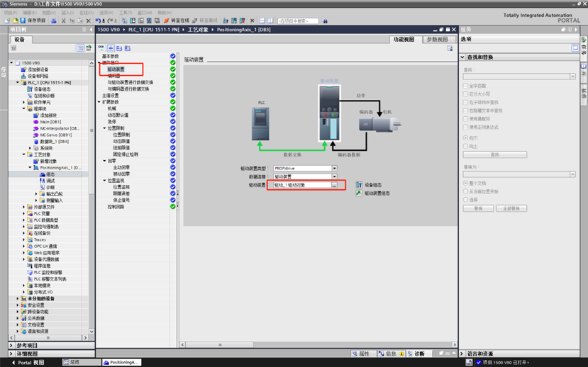Viewport: 588px width, 367px height.
Task: Switch to Parameter view (参数视图) tab
Action: (438, 40)
